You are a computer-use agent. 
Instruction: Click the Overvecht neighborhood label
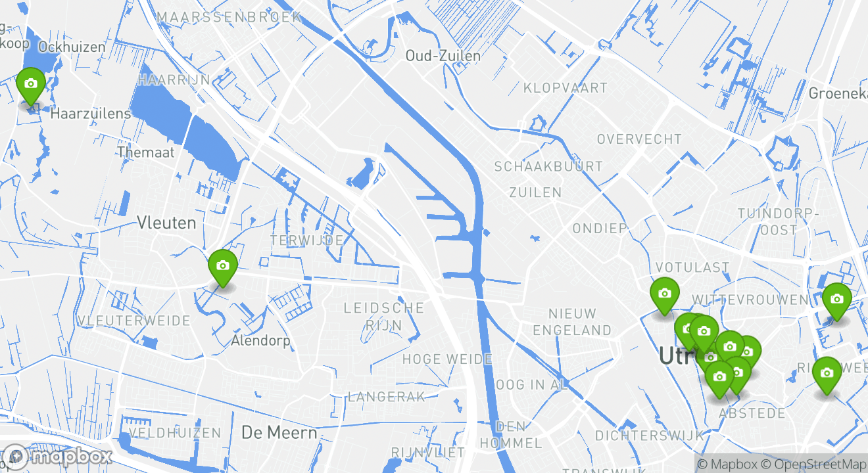point(639,139)
